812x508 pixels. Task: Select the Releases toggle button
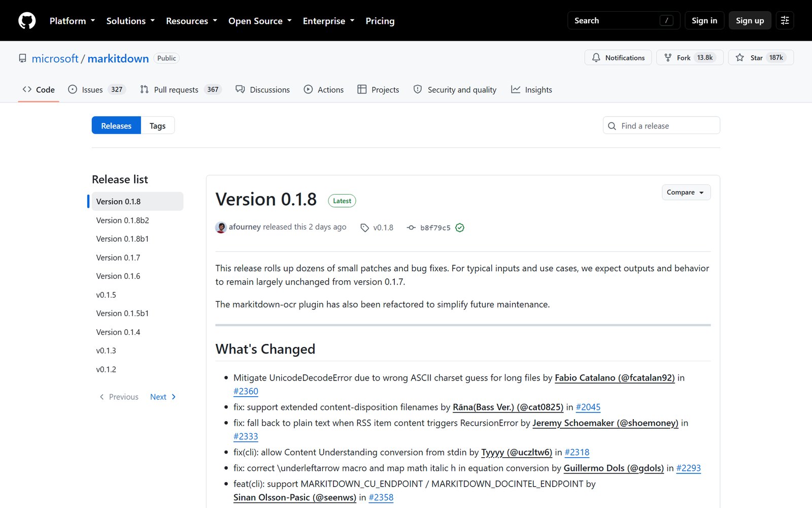[x=116, y=125]
